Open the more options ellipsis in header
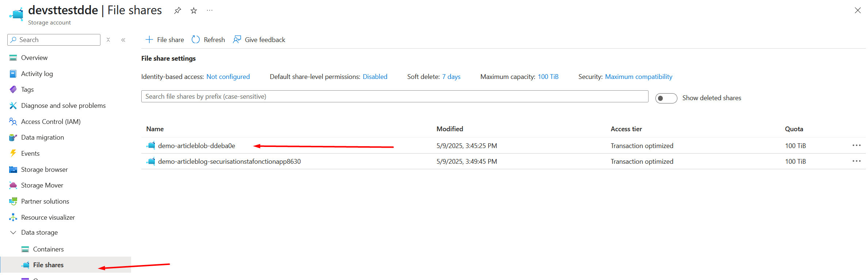This screenshot has height=280, width=868. [x=210, y=11]
